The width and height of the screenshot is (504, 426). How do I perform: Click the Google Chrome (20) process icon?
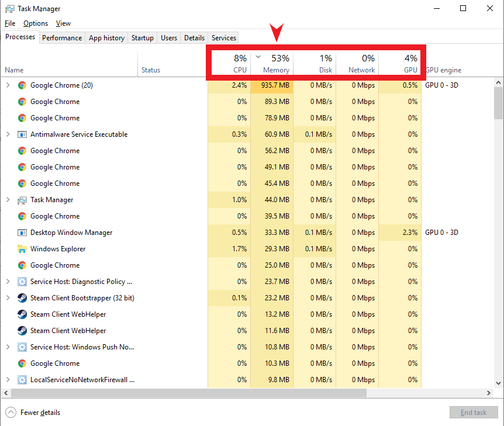point(22,85)
